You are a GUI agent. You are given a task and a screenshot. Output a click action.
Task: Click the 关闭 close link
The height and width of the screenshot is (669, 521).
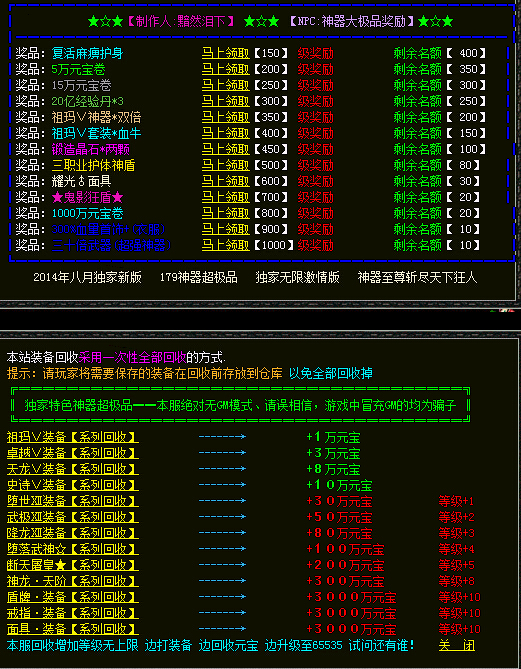click(x=457, y=645)
